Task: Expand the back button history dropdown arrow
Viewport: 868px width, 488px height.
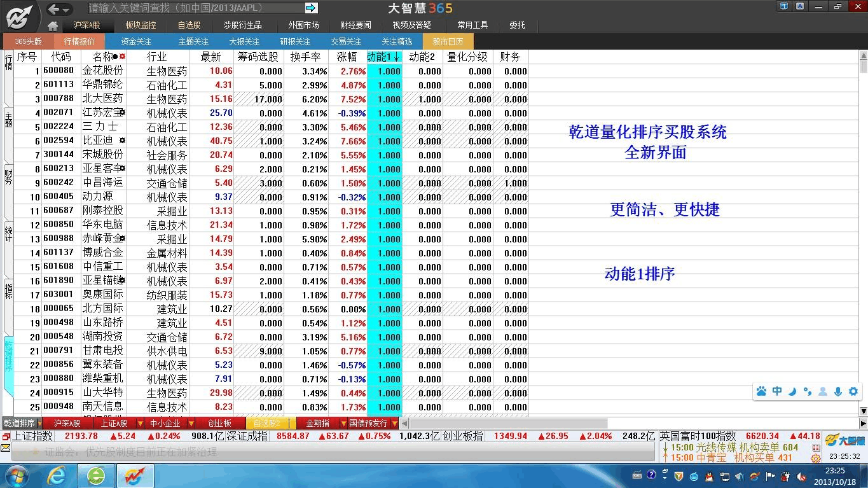Action: [67, 10]
